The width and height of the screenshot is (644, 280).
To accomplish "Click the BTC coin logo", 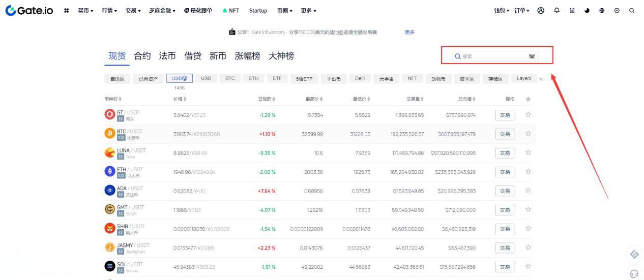I will pos(109,134).
